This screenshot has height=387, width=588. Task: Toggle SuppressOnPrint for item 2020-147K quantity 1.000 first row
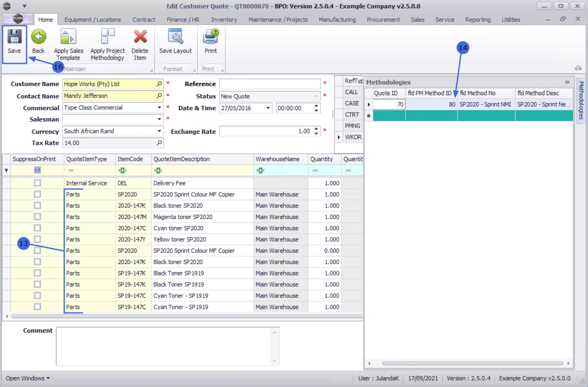37,206
